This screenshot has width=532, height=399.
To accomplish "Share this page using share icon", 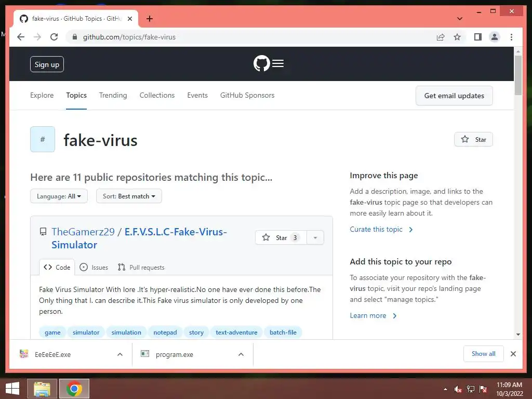I will (x=441, y=37).
